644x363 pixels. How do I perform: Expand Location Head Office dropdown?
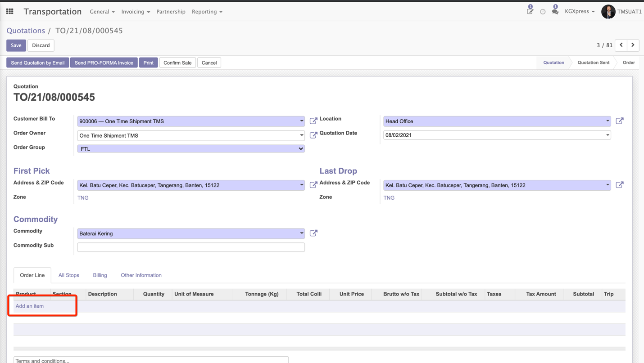(x=608, y=121)
